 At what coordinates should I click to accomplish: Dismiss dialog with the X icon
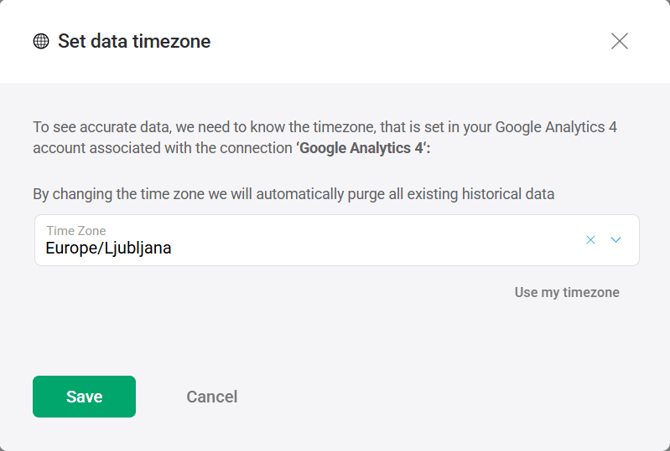[619, 41]
